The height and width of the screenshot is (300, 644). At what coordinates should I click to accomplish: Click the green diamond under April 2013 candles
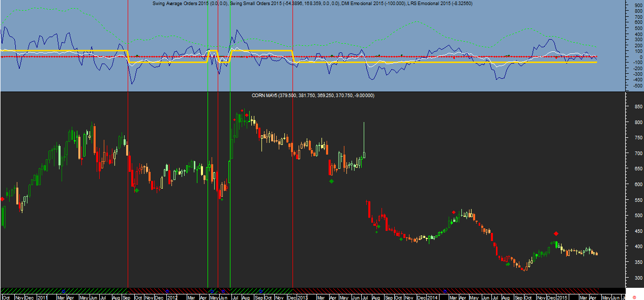(x=331, y=181)
